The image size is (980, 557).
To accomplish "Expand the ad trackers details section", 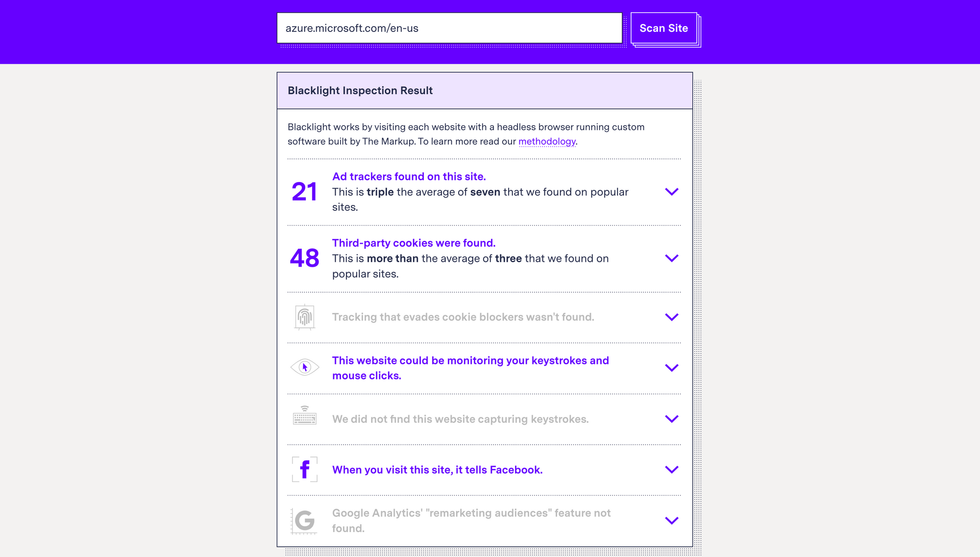I will 672,192.
